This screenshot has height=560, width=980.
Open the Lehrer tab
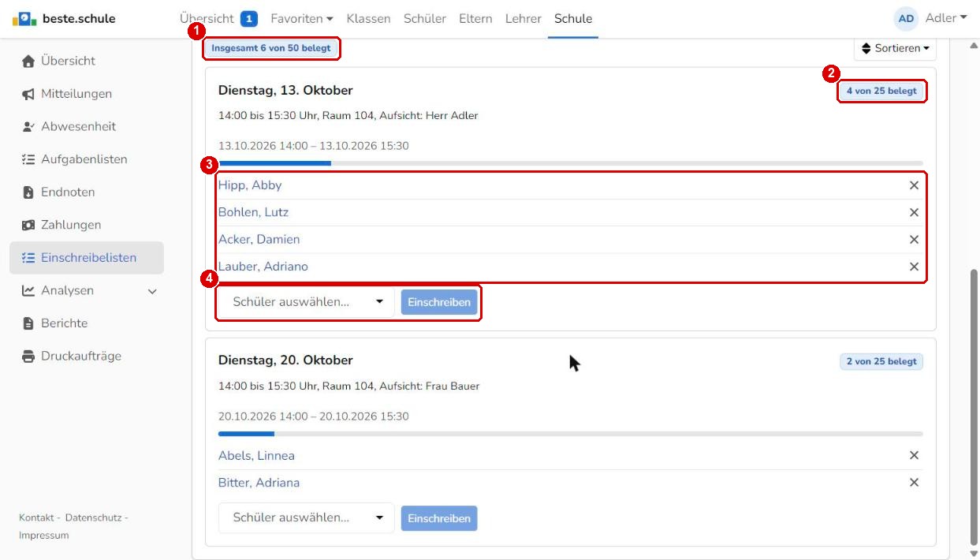(x=524, y=18)
